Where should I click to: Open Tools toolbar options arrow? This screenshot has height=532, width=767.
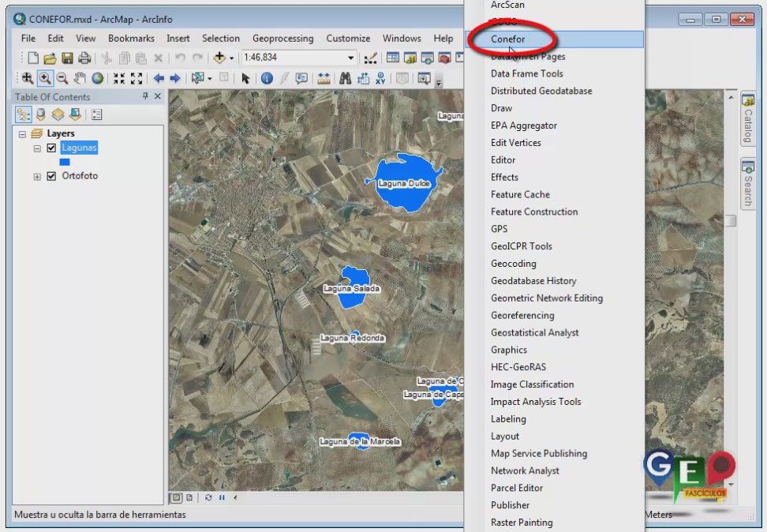pyautogui.click(x=439, y=83)
